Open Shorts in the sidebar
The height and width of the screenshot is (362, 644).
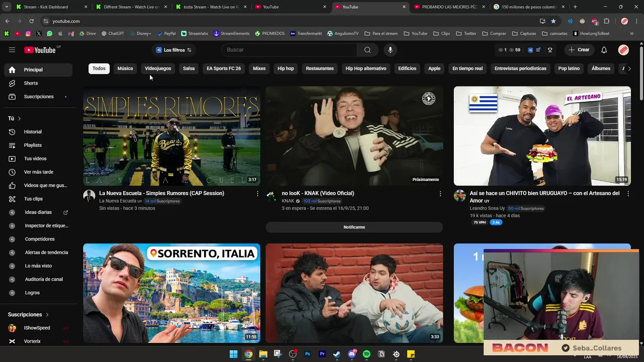tap(38, 83)
